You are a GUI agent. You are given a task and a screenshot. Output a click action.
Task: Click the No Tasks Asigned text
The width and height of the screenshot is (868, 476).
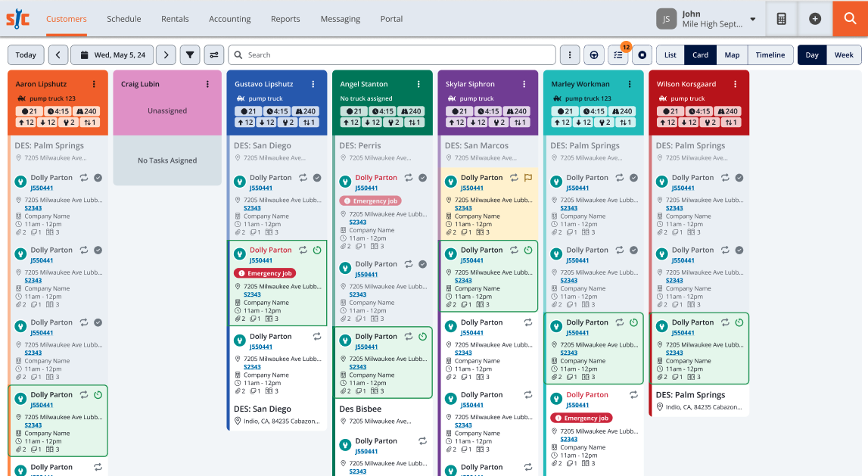click(x=167, y=160)
